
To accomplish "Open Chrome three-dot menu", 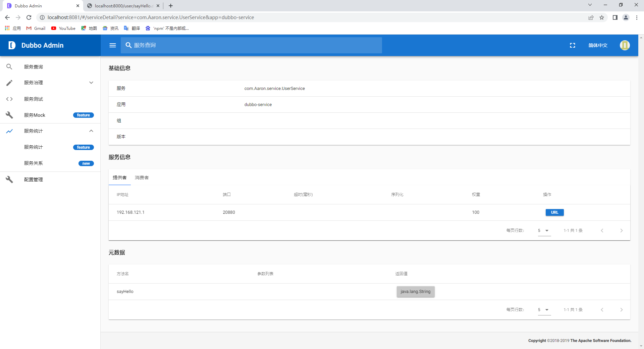I will coord(637,17).
